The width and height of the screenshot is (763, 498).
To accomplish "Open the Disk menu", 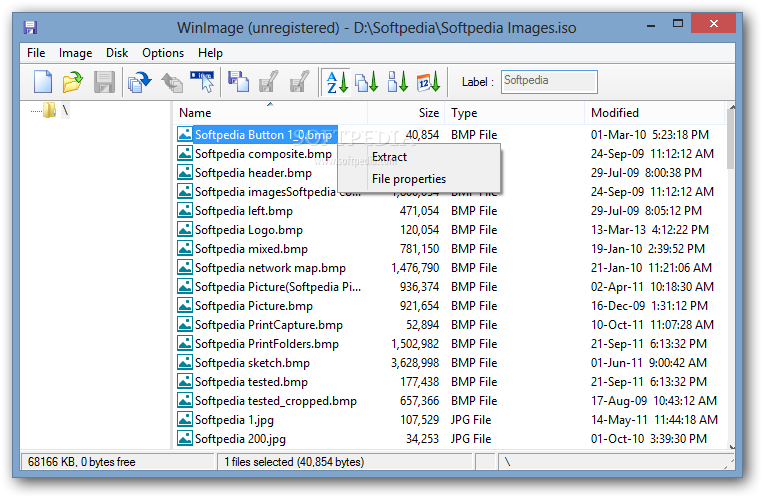I will (x=117, y=53).
